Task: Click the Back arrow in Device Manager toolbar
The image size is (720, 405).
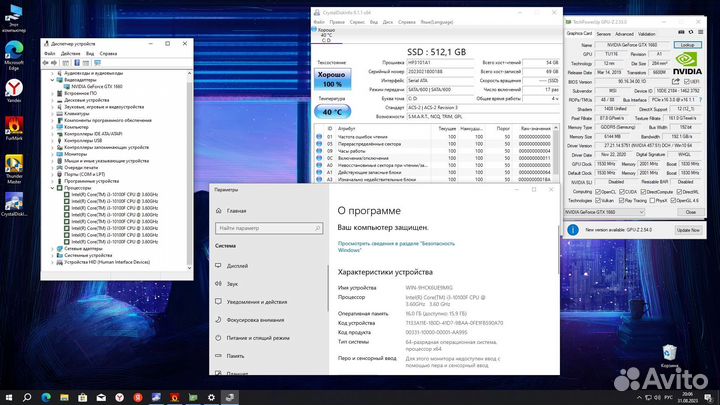Action: (46, 63)
